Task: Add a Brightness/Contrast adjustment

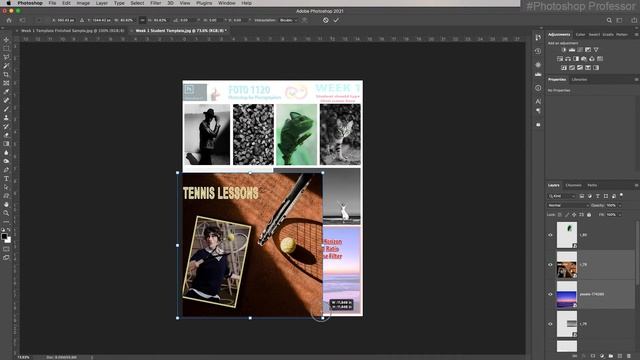Action: tap(564, 50)
